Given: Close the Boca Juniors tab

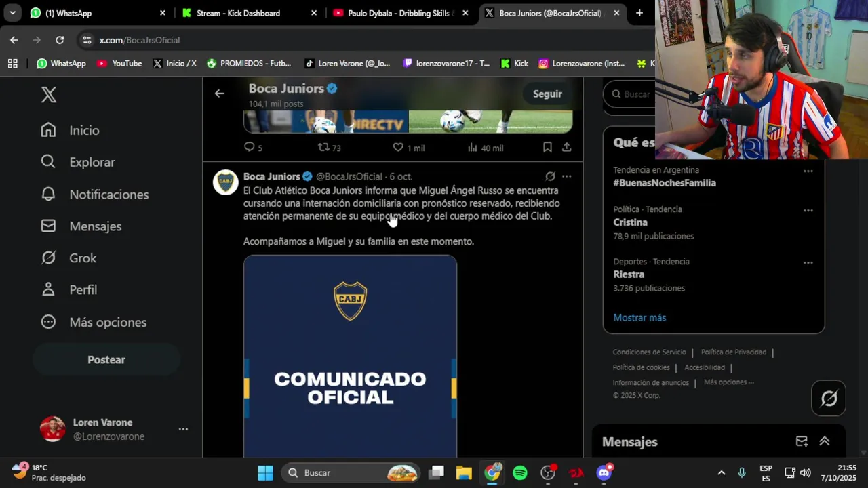Looking at the screenshot, I should coord(616,13).
